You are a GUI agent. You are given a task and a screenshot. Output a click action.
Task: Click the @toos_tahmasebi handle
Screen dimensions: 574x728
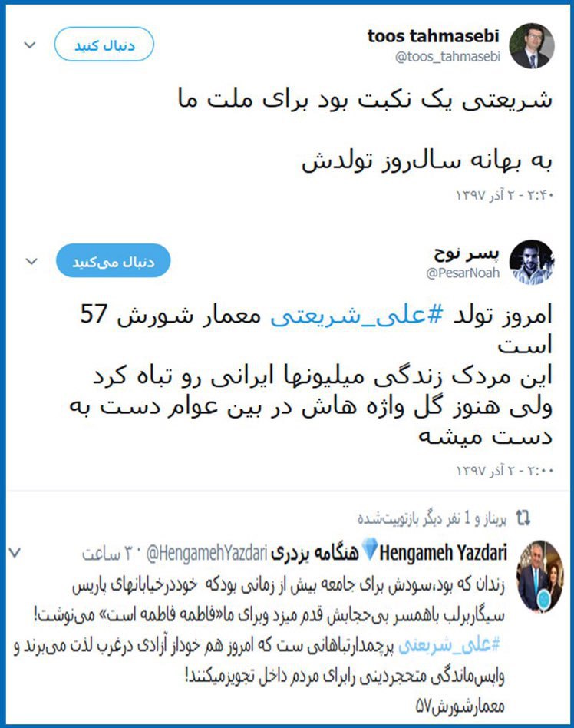[447, 57]
